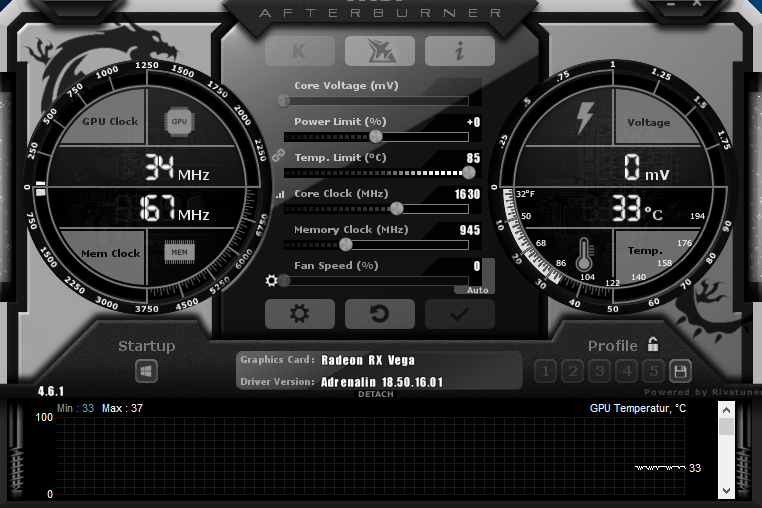
Task: Click the Memory Clock value 945
Action: pyautogui.click(x=470, y=230)
